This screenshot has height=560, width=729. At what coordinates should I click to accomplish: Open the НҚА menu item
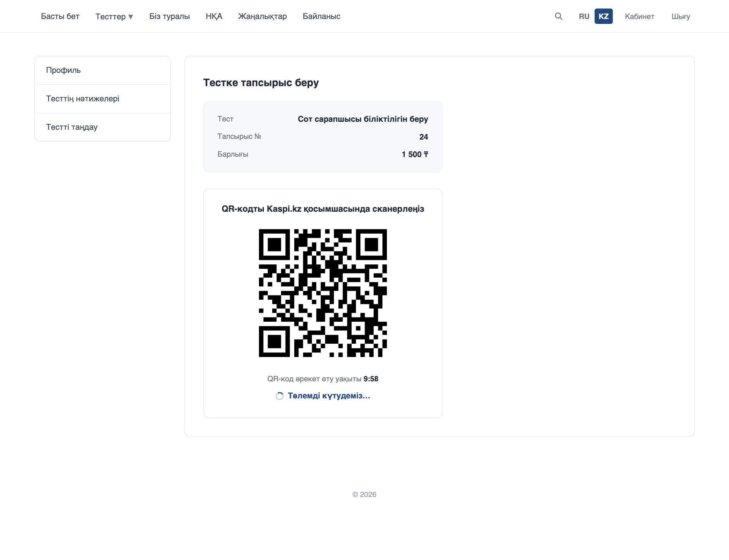point(214,16)
